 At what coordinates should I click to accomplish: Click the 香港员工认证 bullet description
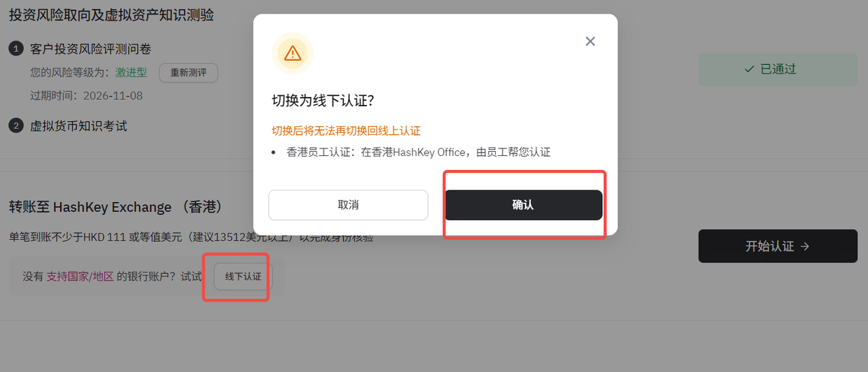tap(418, 152)
